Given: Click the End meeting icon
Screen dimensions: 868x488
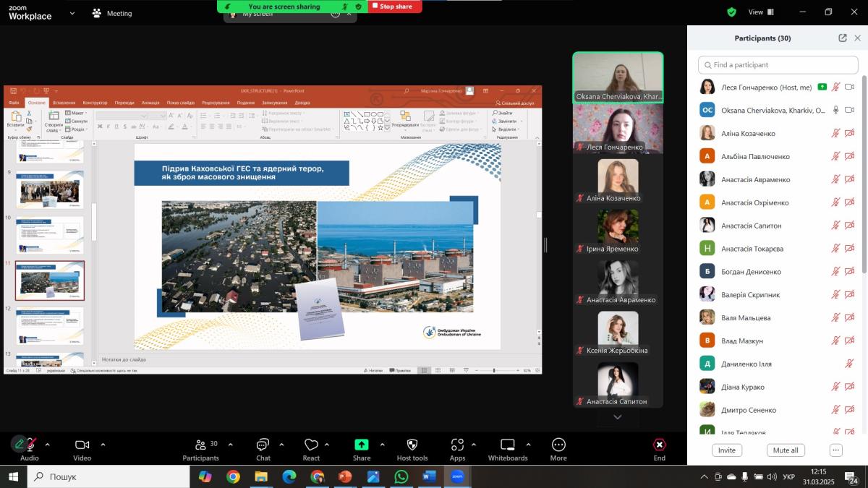Looking at the screenshot, I should 659,445.
